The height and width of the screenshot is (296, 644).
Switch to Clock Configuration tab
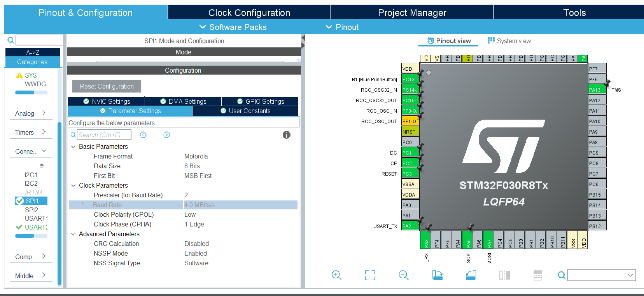pos(249,12)
